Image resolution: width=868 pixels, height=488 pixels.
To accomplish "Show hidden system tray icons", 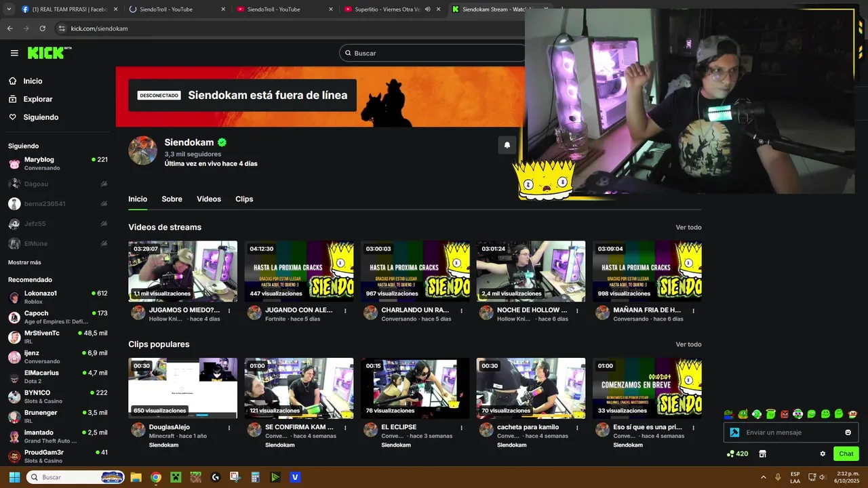I will tap(764, 477).
